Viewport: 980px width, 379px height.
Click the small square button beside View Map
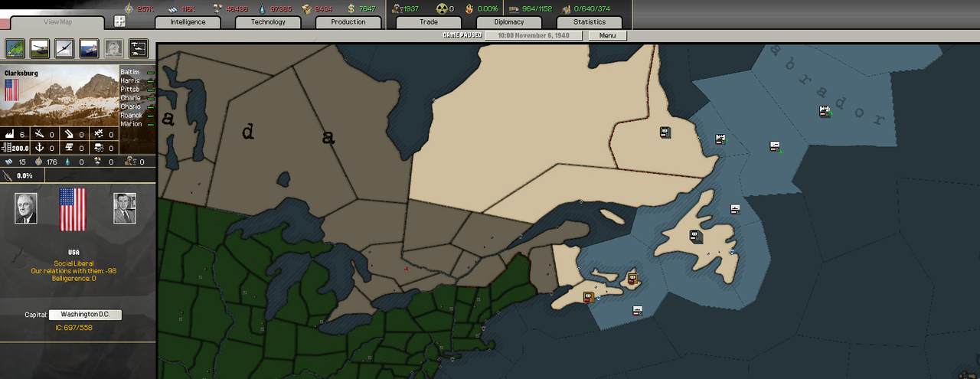(x=119, y=21)
